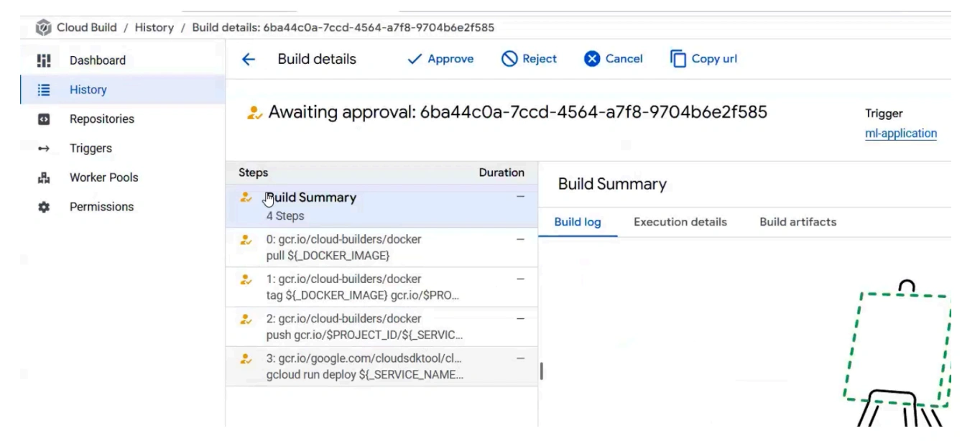Screen dimensions: 980x441
Task: Go back with the left arrow
Action: [x=249, y=60]
